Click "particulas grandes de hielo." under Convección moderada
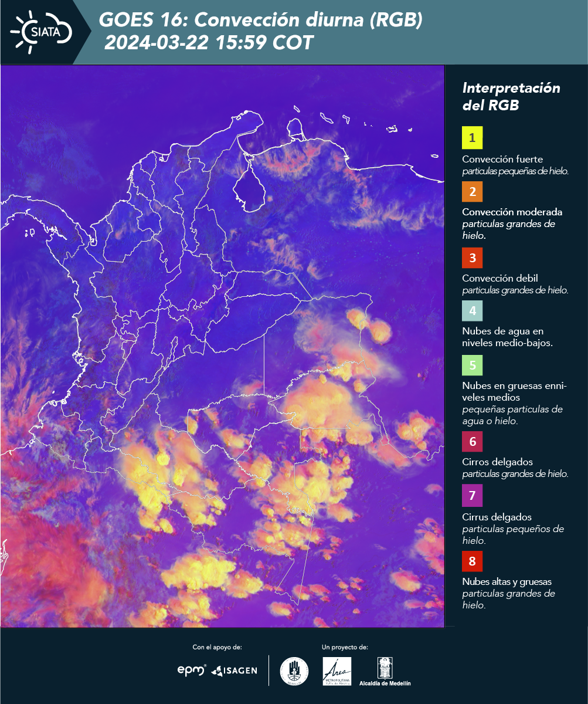588x704 pixels. click(x=509, y=230)
